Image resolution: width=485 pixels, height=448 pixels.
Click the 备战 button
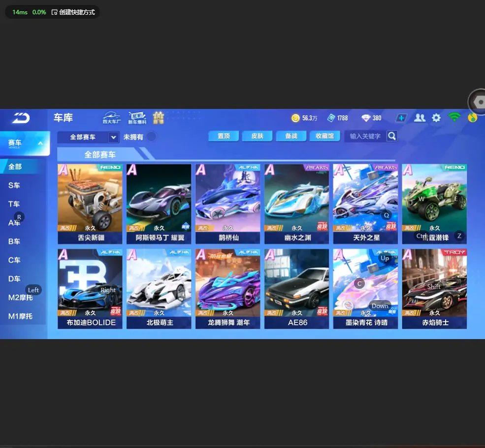291,136
